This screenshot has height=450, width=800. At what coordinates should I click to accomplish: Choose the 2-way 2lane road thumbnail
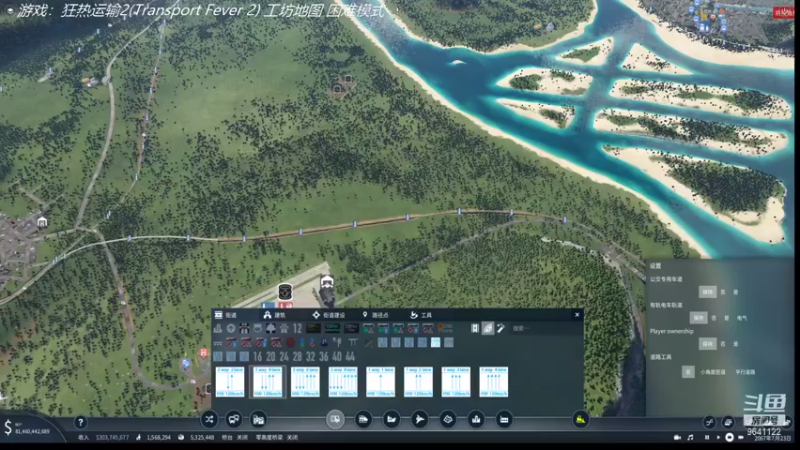(230, 382)
